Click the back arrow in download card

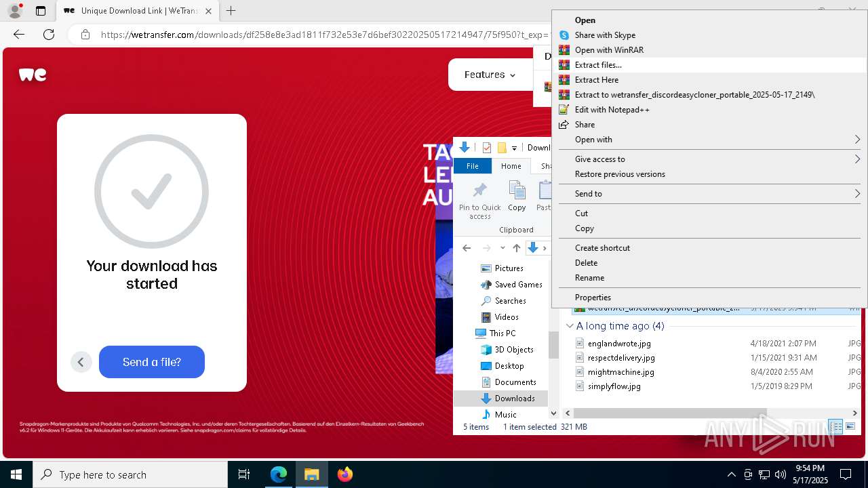(81, 362)
